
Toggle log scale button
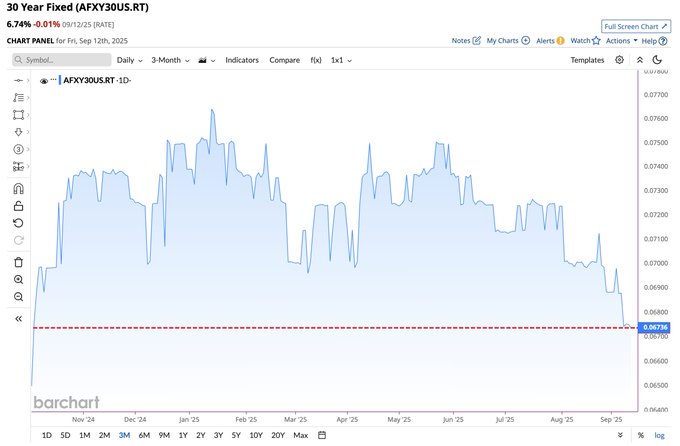point(659,435)
